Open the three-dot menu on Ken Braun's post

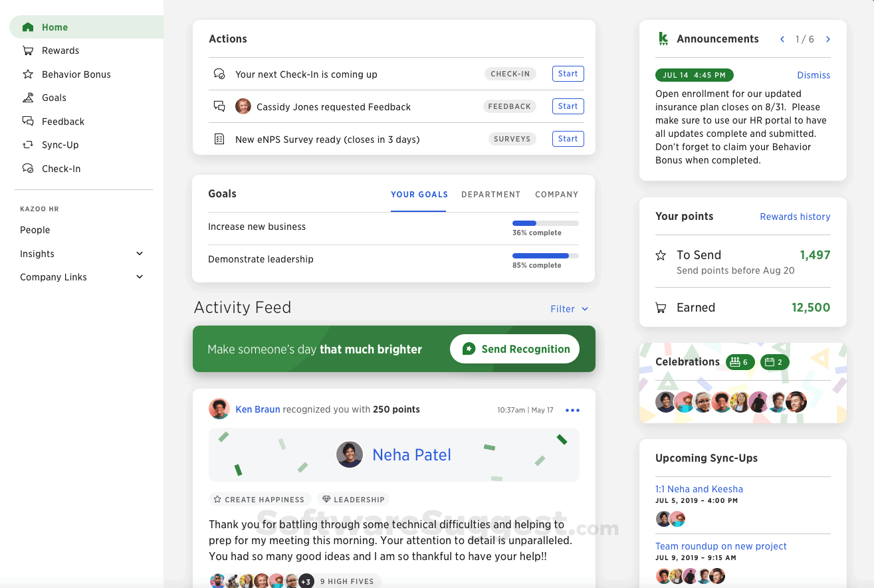tap(572, 410)
